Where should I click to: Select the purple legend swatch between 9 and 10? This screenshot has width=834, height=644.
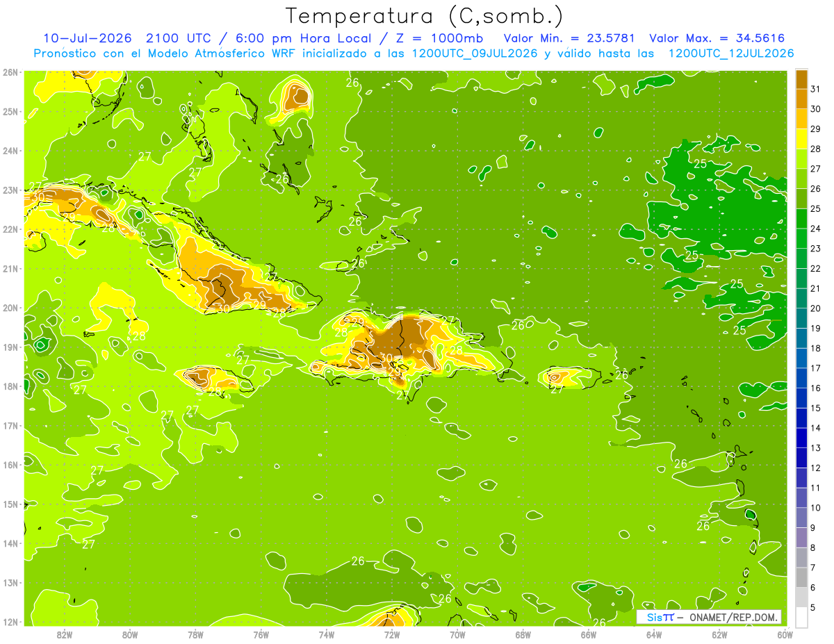[801, 518]
